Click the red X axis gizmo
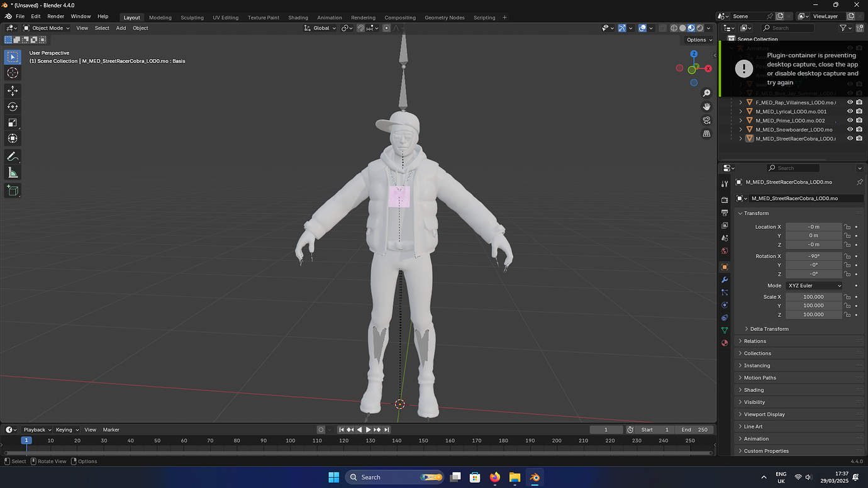 [708, 69]
